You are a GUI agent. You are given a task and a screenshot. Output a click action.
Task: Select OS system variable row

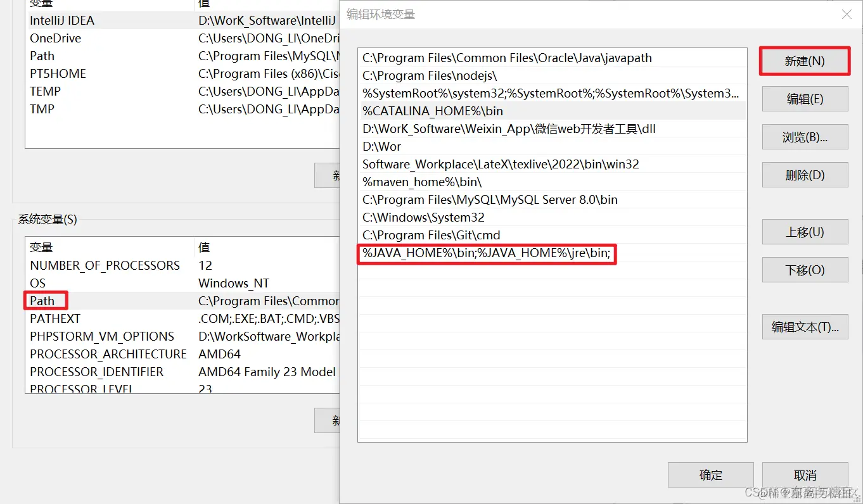182,283
